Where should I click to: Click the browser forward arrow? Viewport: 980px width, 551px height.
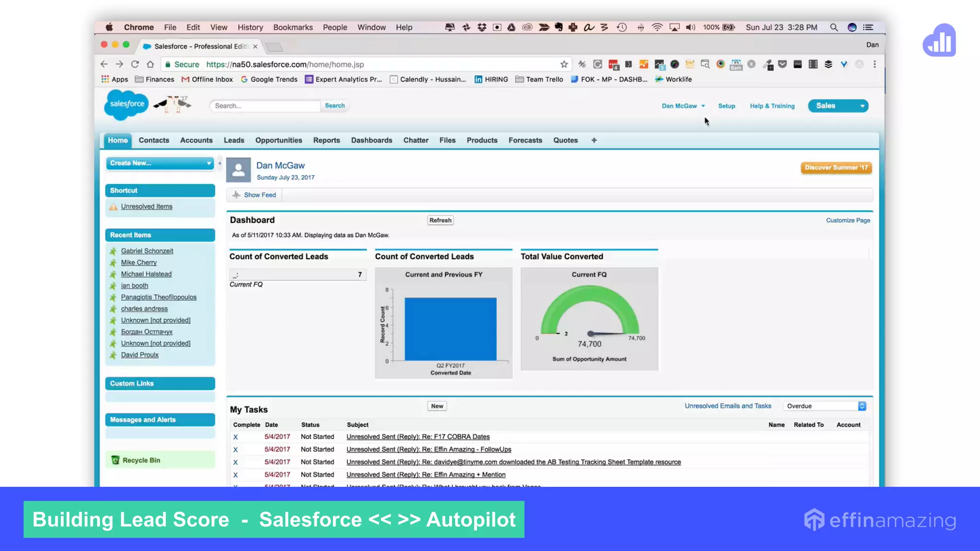(x=120, y=64)
